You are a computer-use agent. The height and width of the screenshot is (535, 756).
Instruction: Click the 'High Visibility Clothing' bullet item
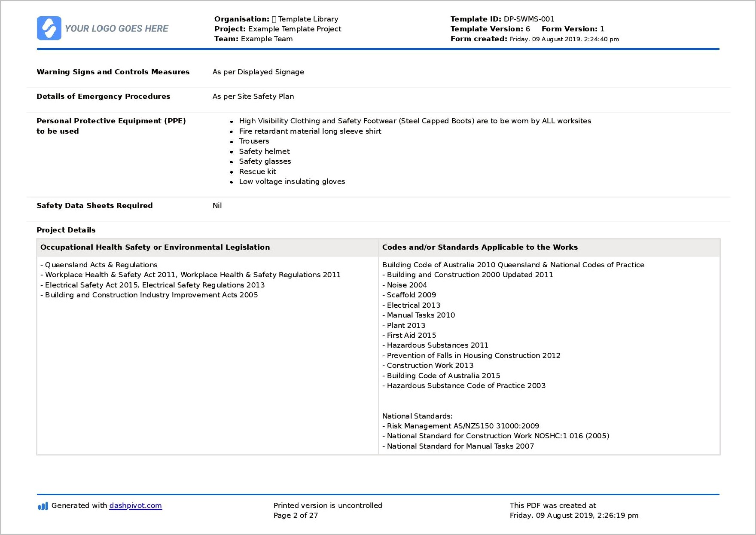pos(415,121)
